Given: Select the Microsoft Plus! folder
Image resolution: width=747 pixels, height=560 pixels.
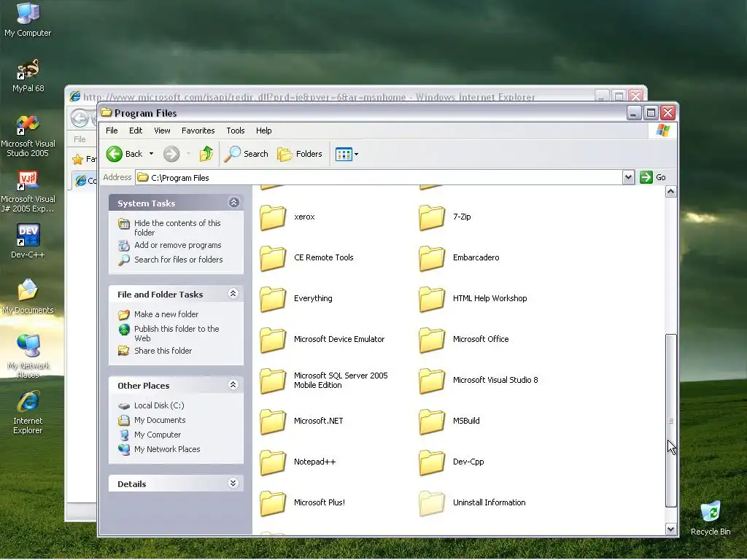Looking at the screenshot, I should (x=303, y=503).
